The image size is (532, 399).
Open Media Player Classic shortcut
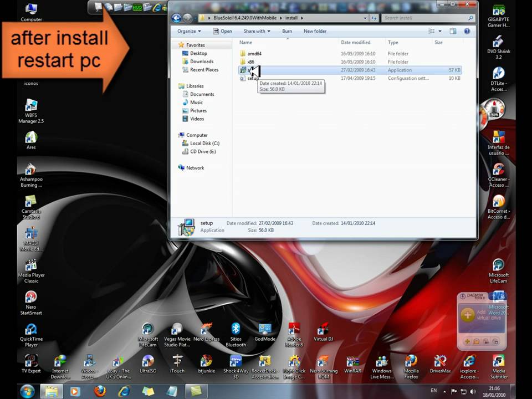point(31,271)
